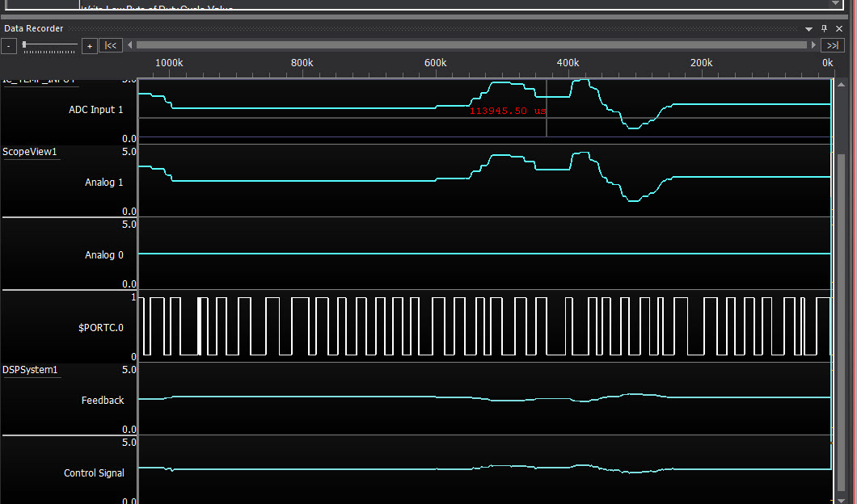Pin the Data Recorder panel
This screenshot has width=857, height=504.
pos(824,28)
